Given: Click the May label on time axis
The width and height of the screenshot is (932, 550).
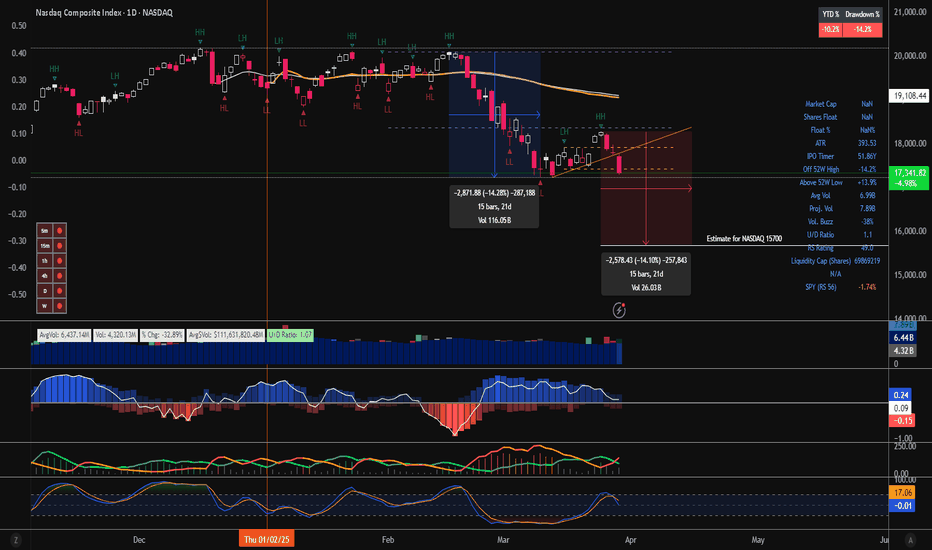Looking at the screenshot, I should (757, 540).
